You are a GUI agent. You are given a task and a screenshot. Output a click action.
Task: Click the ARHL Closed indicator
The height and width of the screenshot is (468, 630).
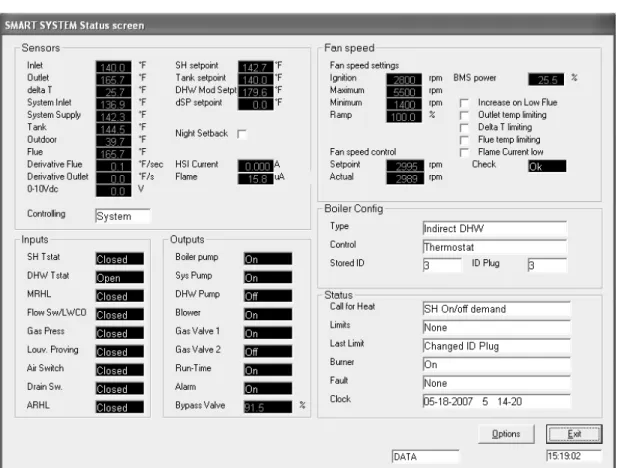(x=120, y=407)
